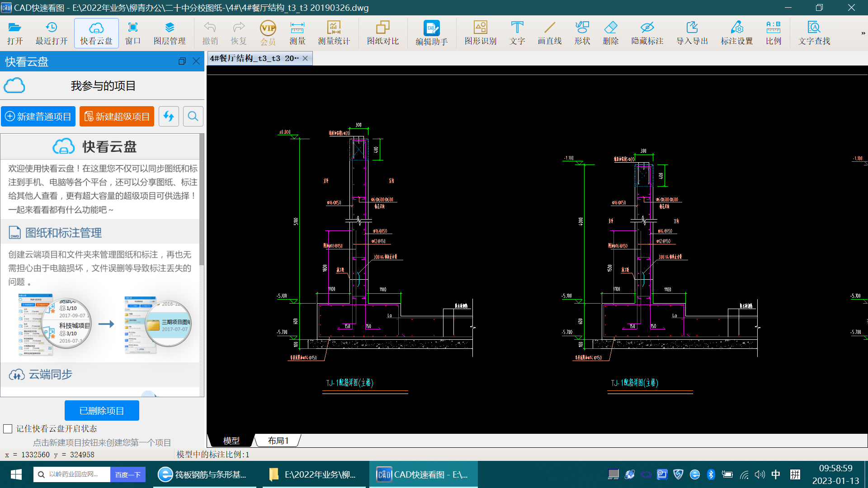Open 导入导出 import export
This screenshot has height=488, width=868.
click(x=692, y=33)
